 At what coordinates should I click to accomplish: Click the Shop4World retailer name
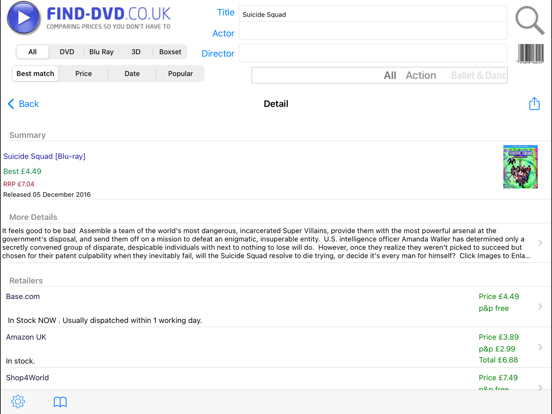point(27,377)
